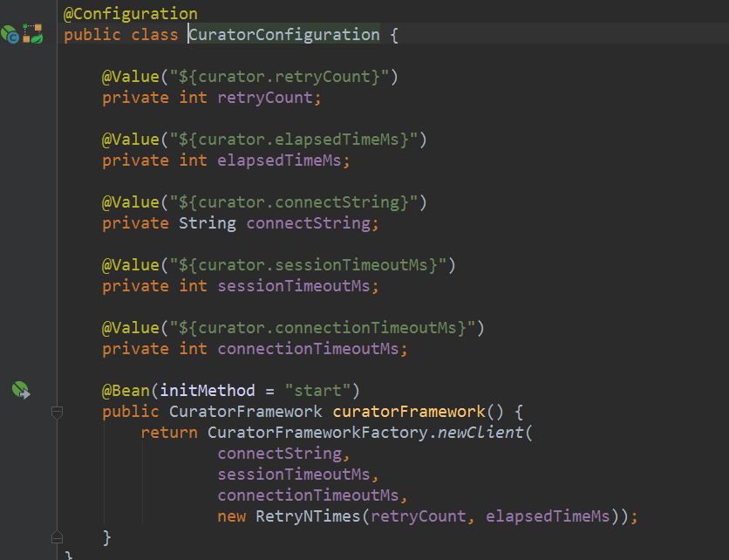Click the connectString argument in newClient
This screenshot has height=560, width=729.
click(x=279, y=454)
